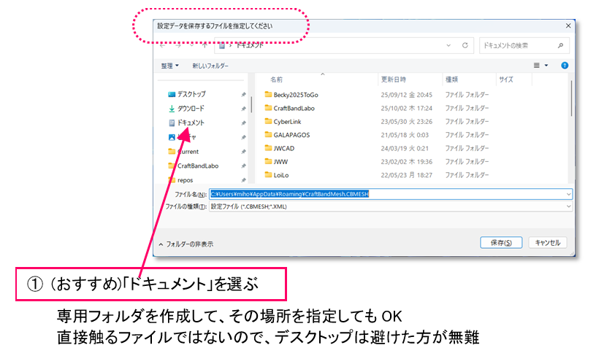596x364 pixels.
Task: Collapse folders with フォルダーの非表示
Action: (187, 244)
